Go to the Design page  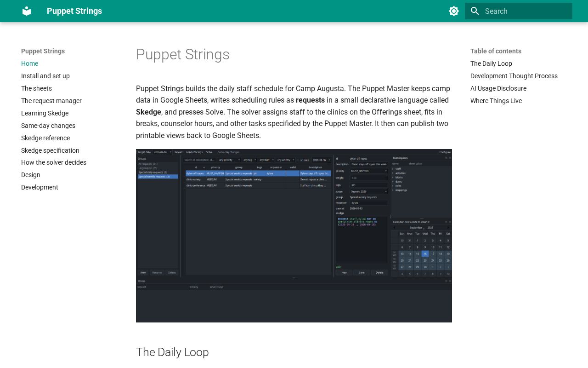(x=31, y=175)
